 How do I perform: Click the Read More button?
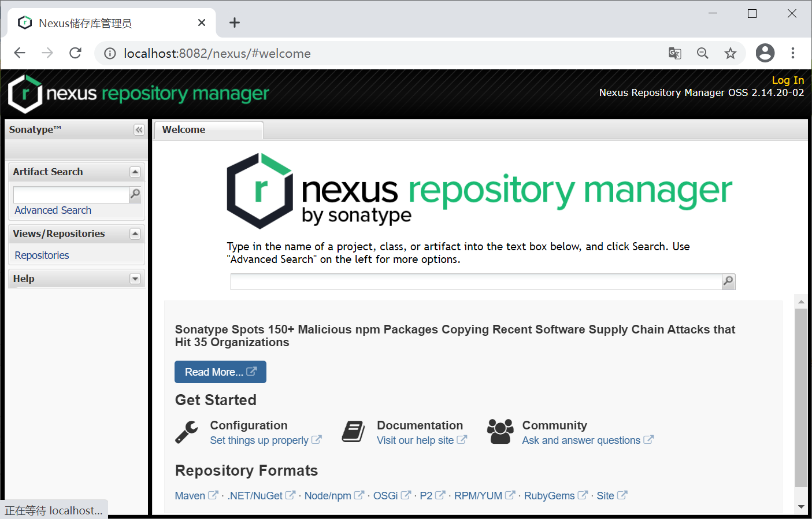tap(220, 372)
